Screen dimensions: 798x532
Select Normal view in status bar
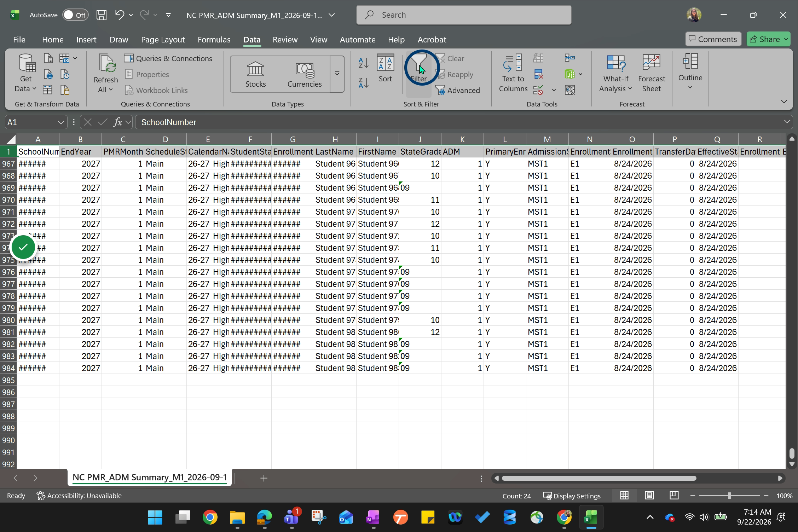pyautogui.click(x=624, y=496)
